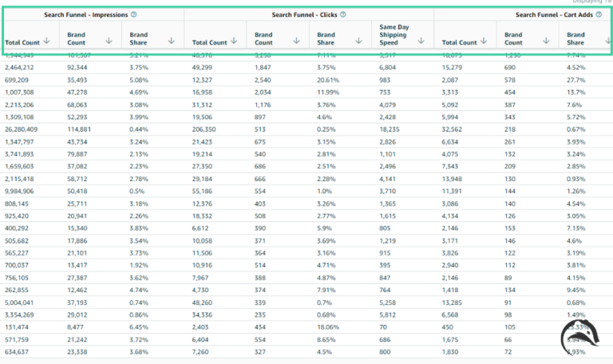
Task: Click the 206,350 clicks total cell
Action: [204, 129]
